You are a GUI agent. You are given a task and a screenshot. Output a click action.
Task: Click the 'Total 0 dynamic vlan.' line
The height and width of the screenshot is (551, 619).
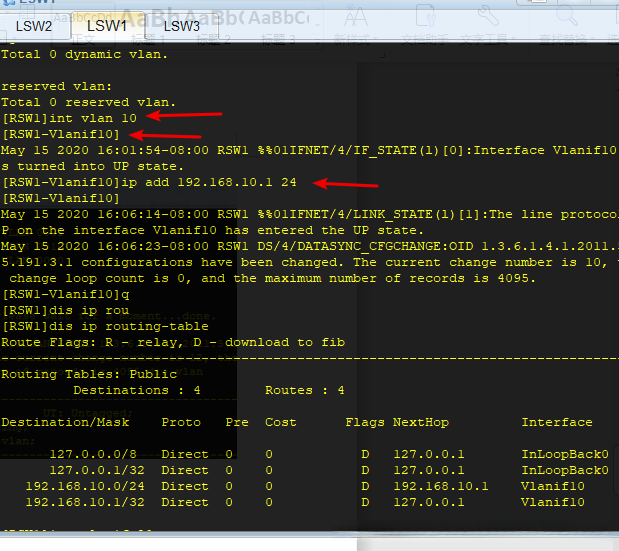84,54
